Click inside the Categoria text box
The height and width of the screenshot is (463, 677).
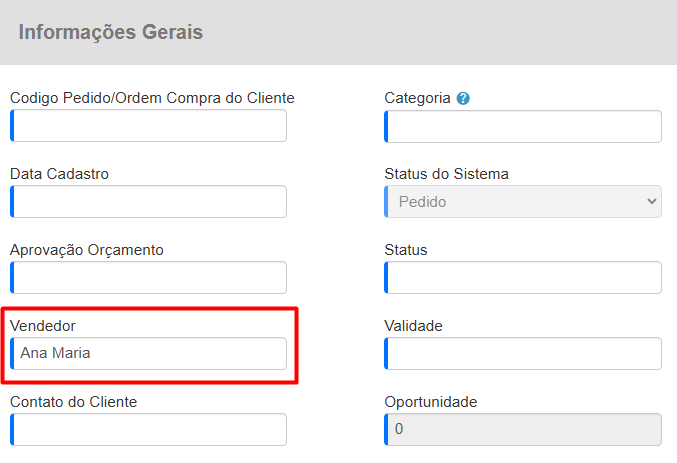click(x=523, y=127)
